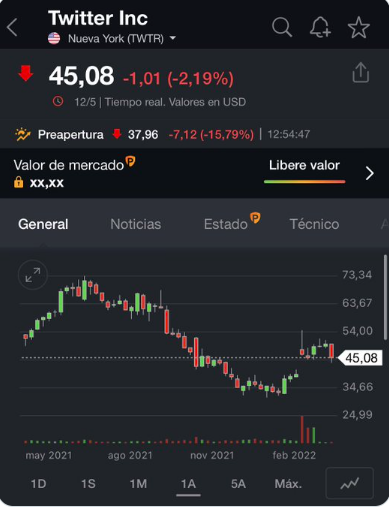
Task: Expand the chart to full screen
Action: [x=33, y=275]
